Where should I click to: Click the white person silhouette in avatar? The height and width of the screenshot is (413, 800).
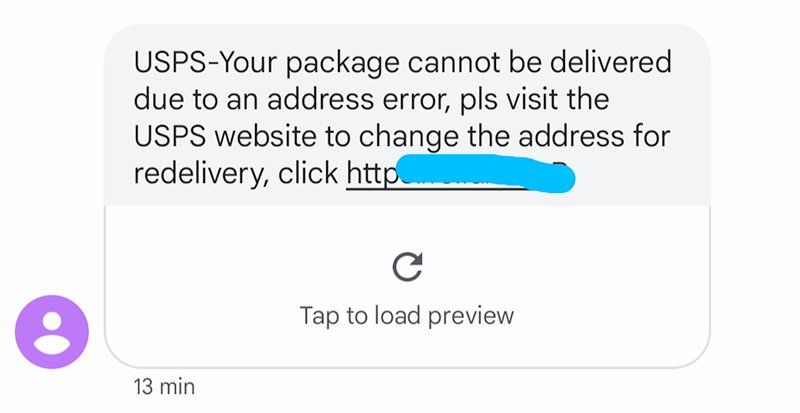click(52, 333)
